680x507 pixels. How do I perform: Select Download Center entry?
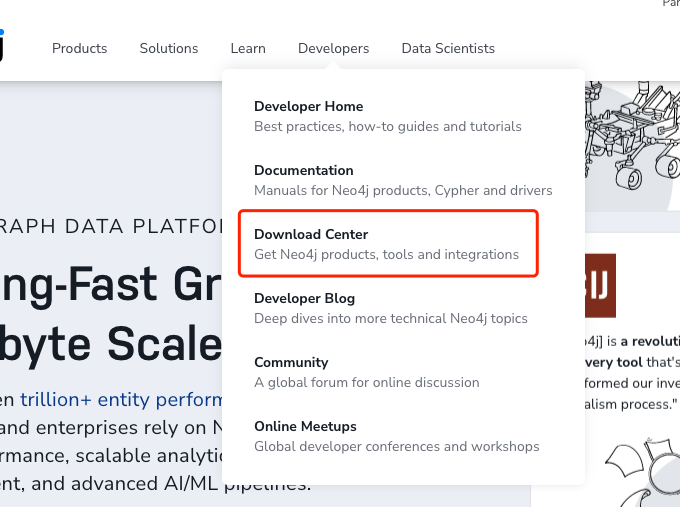point(388,243)
